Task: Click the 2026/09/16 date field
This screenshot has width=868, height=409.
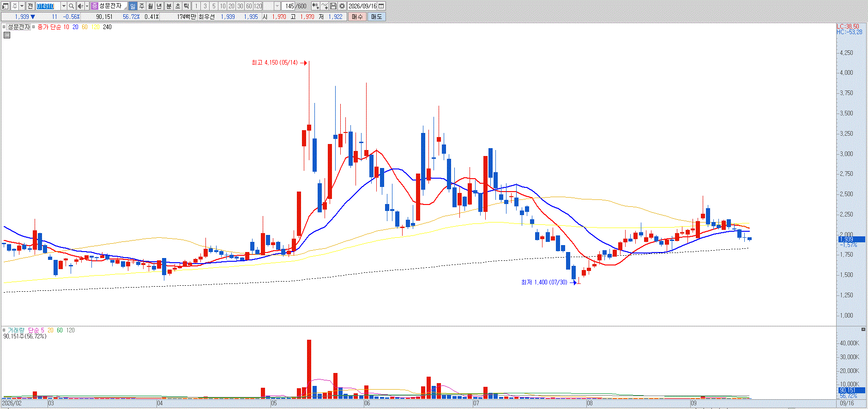Action: [x=362, y=6]
